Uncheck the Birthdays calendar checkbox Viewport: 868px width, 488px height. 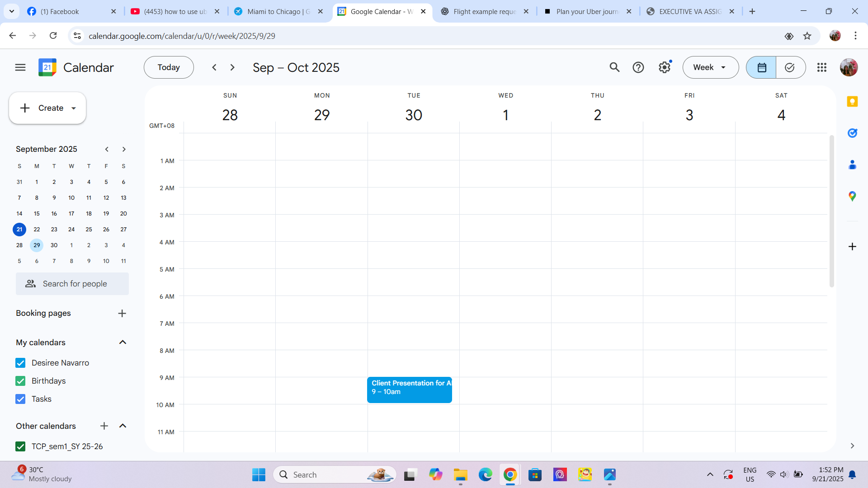[x=20, y=381]
